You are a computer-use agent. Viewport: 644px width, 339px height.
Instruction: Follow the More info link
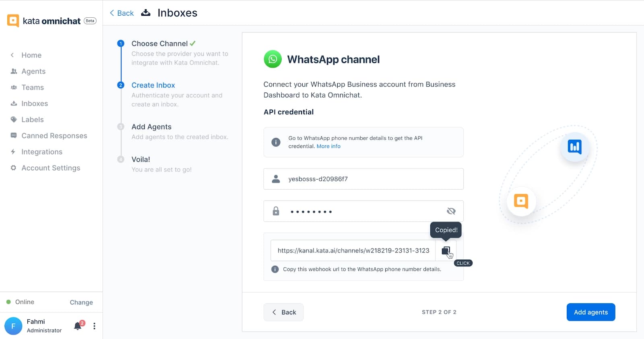coord(328,146)
